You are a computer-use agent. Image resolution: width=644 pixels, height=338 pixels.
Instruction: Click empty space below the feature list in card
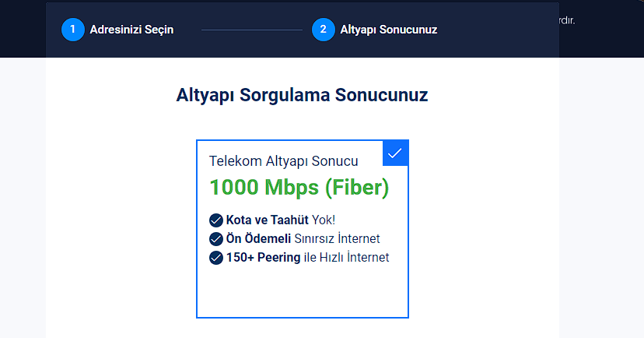point(302,292)
